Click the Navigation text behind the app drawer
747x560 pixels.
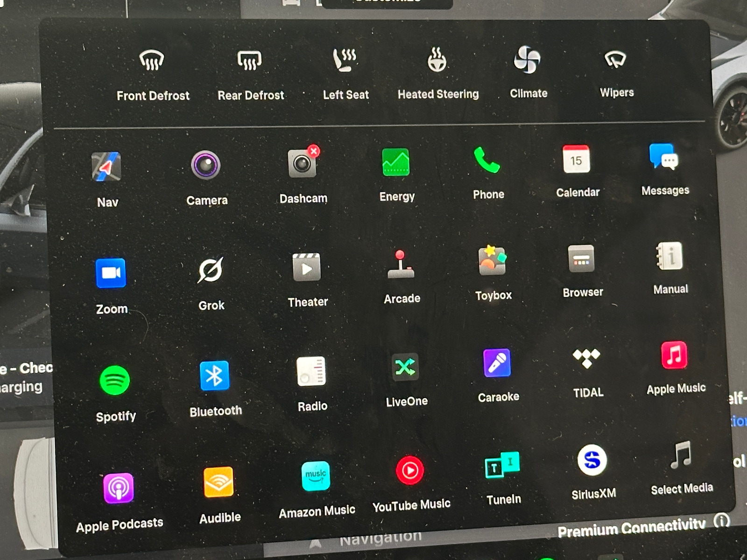click(x=380, y=538)
